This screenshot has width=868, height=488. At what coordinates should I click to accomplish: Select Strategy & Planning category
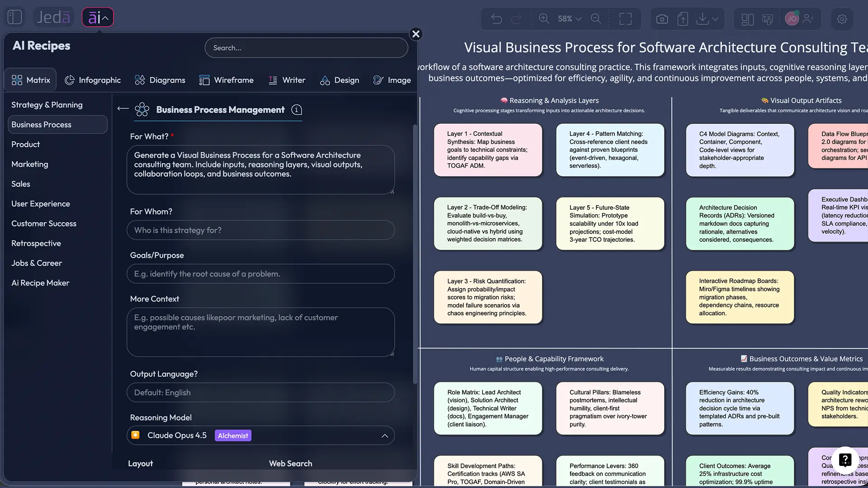[x=47, y=105]
